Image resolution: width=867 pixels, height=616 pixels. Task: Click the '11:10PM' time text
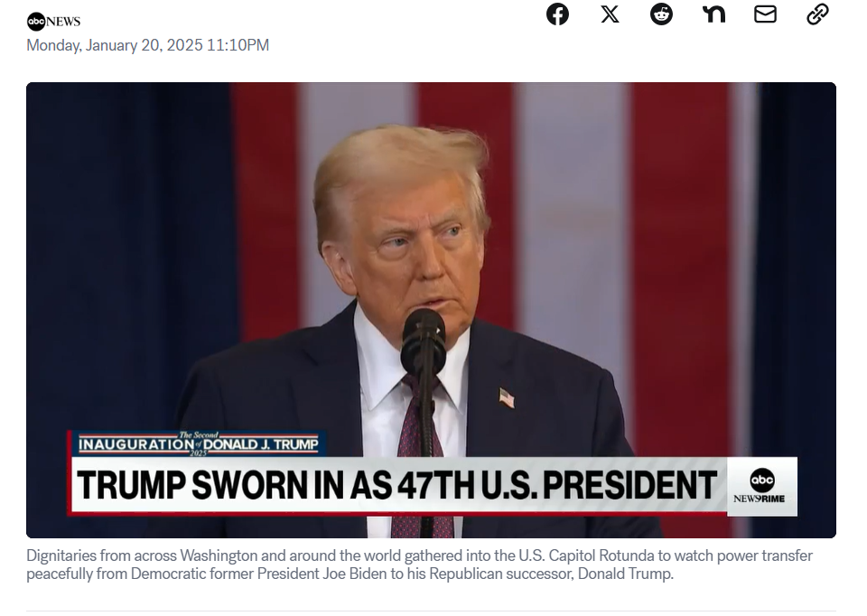[238, 45]
